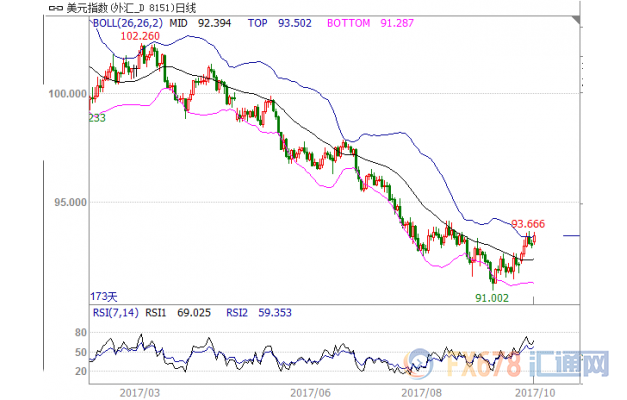The height and width of the screenshot is (400, 627).
Task: Click the BOLL(26,26,2) indicator label
Action: 128,23
